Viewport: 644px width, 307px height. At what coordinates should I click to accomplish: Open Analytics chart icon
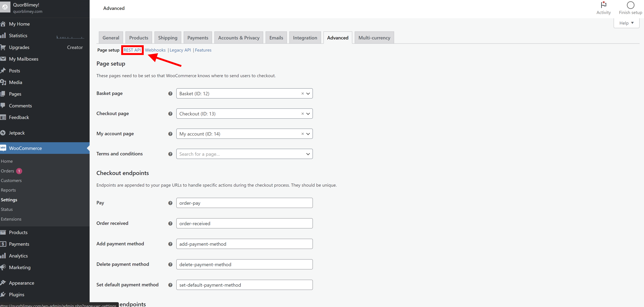coord(3,255)
